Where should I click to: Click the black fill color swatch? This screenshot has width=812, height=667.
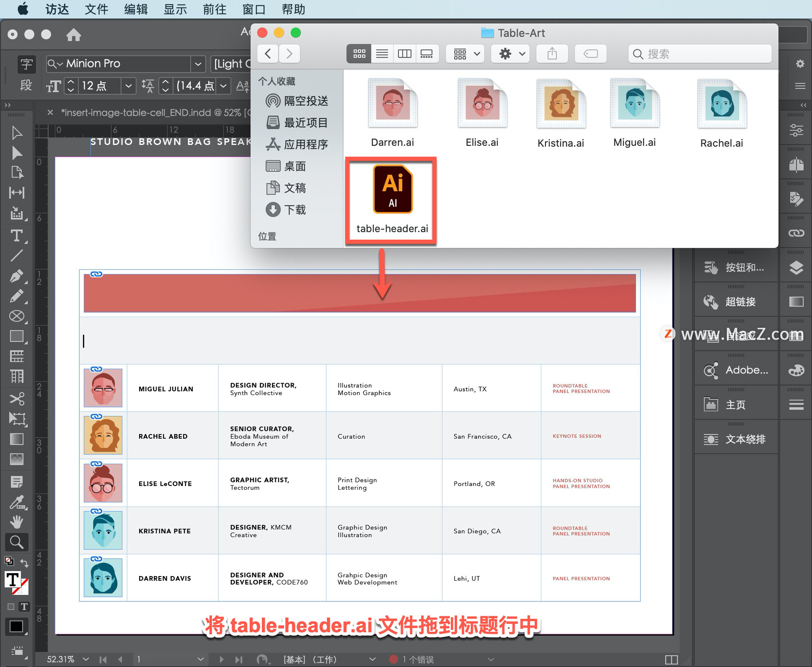16,626
